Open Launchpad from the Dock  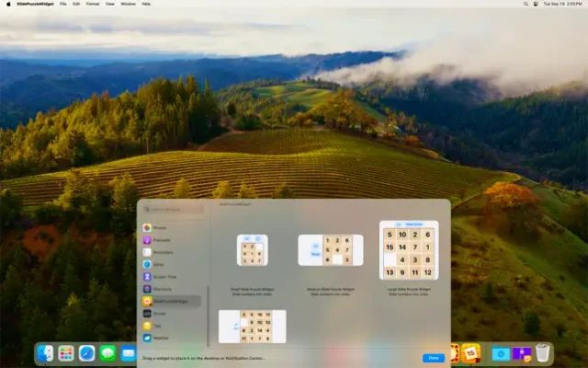[66, 353]
